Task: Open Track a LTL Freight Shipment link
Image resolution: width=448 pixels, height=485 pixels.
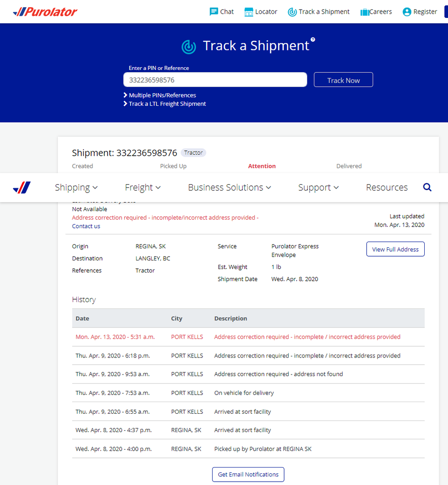Action: point(167,104)
